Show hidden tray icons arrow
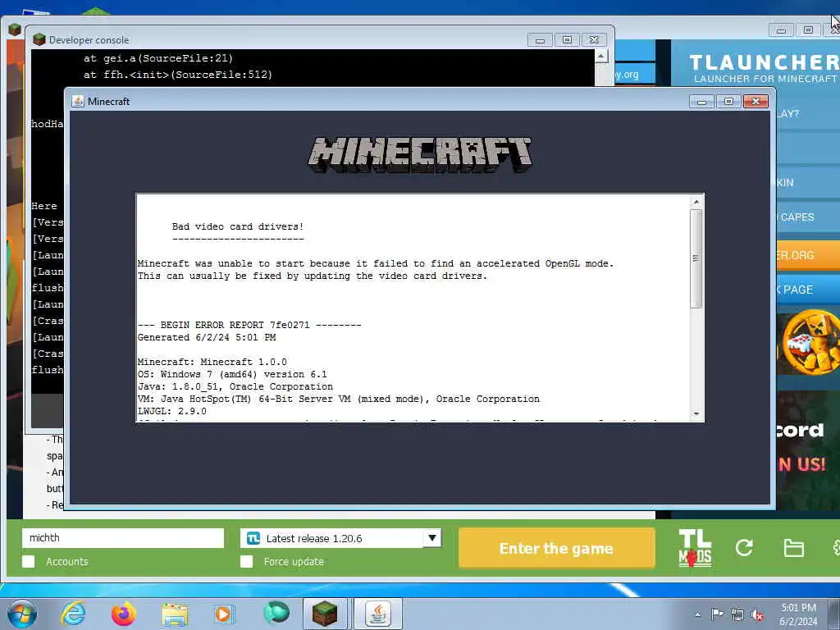Screen dimensions: 840x630 click(697, 614)
